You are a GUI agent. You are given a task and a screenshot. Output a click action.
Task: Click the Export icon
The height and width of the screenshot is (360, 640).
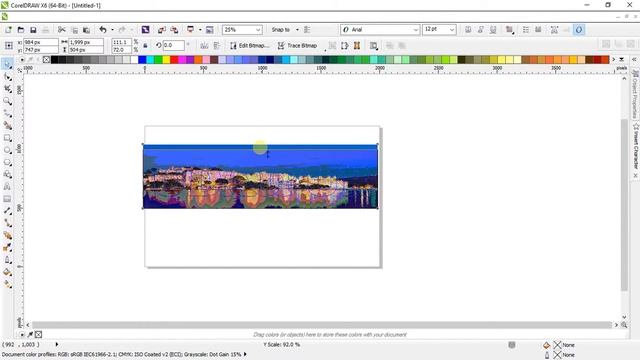click(x=174, y=30)
